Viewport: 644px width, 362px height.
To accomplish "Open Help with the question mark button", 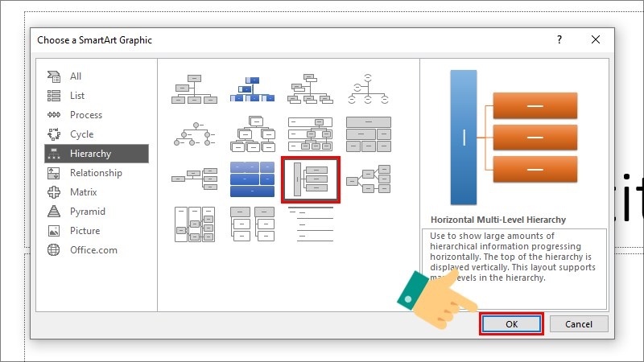I will [559, 39].
